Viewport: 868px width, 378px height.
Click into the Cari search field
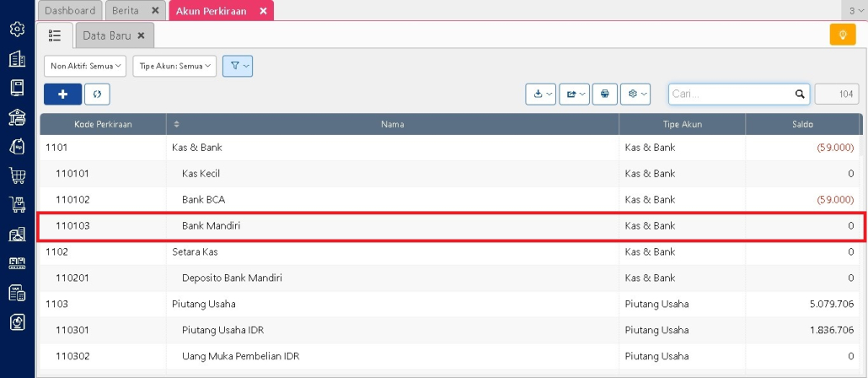730,94
